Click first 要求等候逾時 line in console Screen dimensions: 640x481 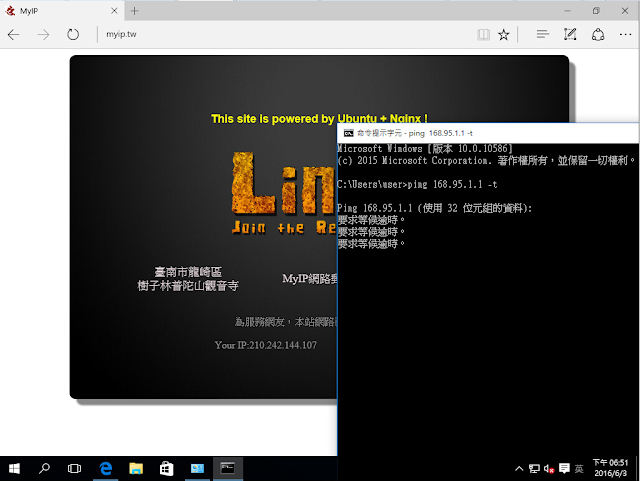(x=371, y=220)
